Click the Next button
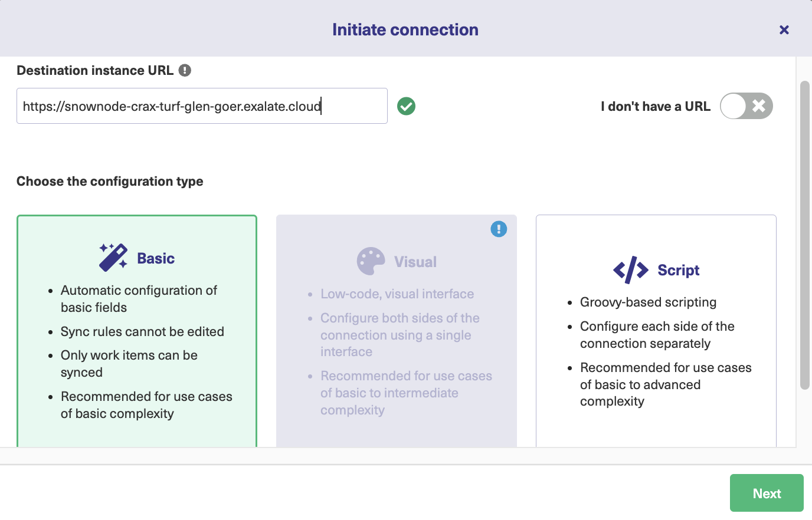The image size is (812, 520). (767, 493)
